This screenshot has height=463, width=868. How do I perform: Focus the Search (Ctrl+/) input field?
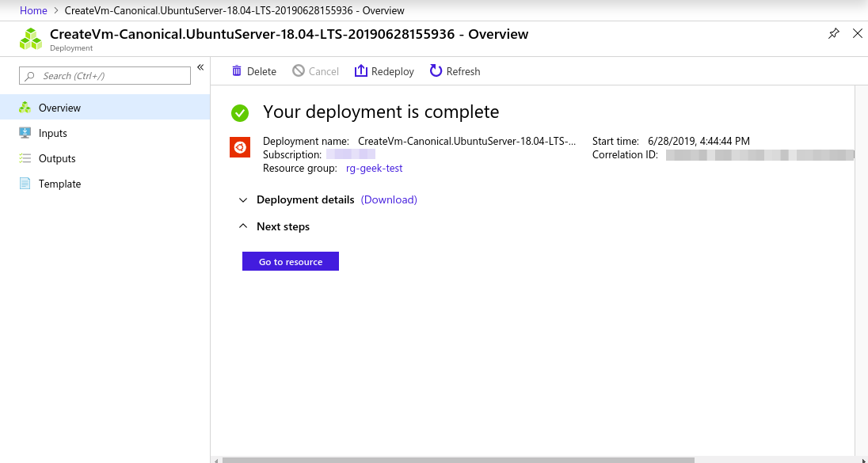click(x=105, y=76)
